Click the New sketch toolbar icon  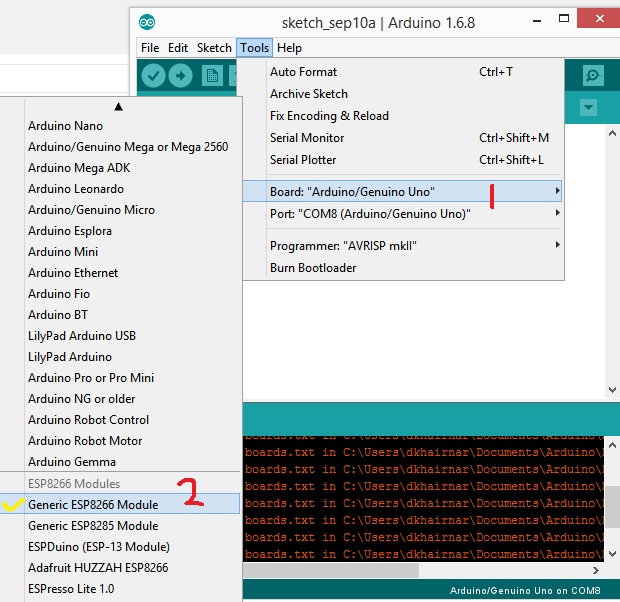point(212,76)
